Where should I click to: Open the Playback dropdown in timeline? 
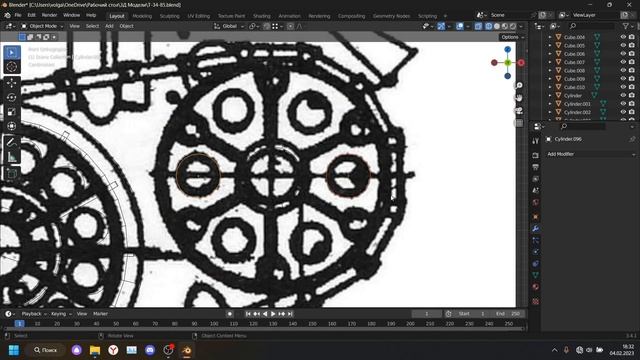coord(34,314)
